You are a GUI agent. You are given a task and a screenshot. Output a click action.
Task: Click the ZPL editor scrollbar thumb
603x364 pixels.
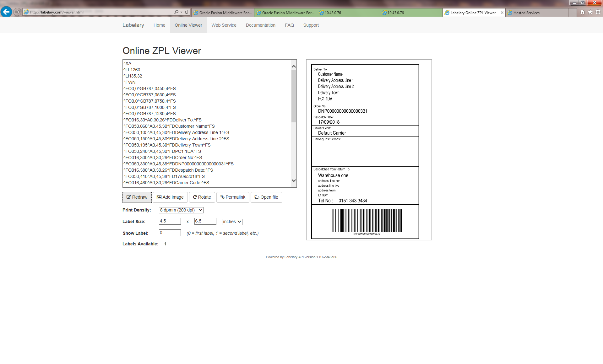[x=294, y=96]
